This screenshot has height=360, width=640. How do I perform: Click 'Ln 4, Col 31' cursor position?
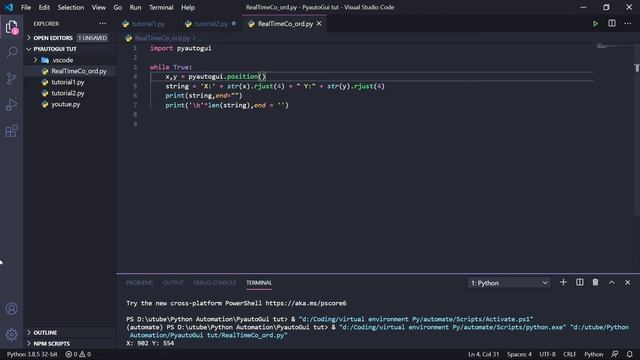tap(483, 354)
